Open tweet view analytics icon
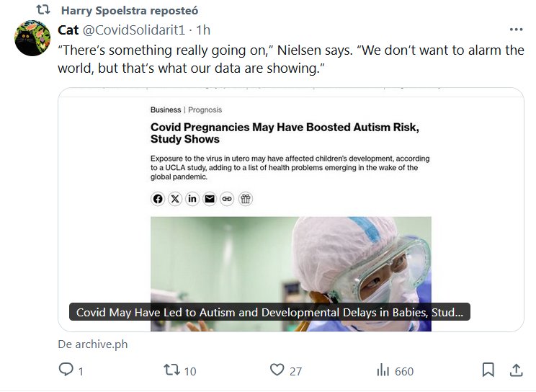The height and width of the screenshot is (392, 536). click(x=383, y=370)
